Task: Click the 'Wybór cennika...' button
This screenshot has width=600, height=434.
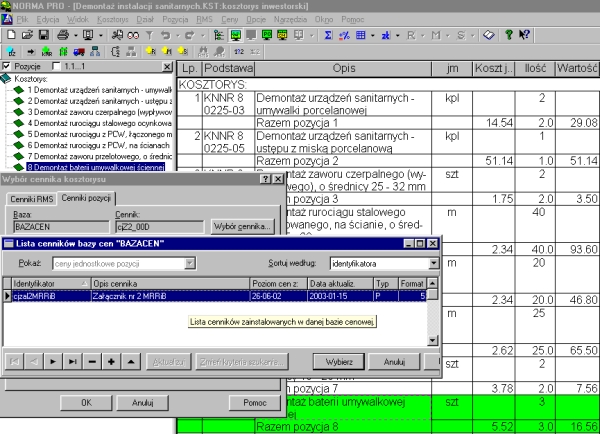Action: coord(242,228)
